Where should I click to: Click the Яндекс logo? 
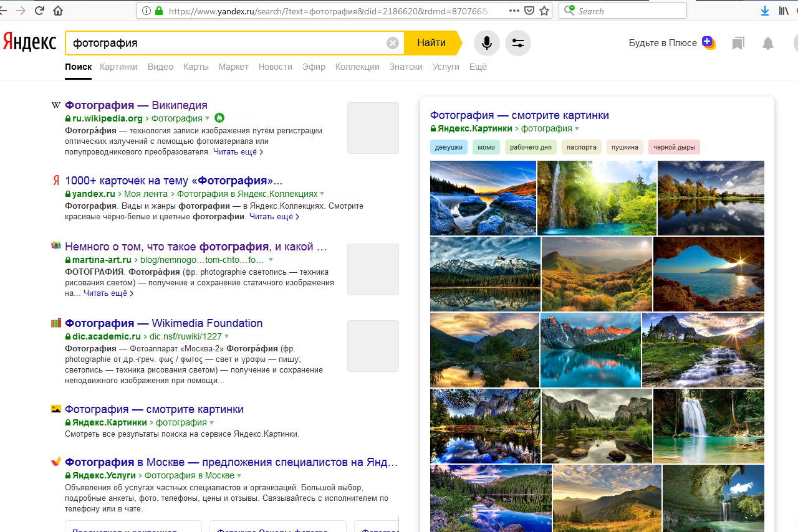pos(29,42)
